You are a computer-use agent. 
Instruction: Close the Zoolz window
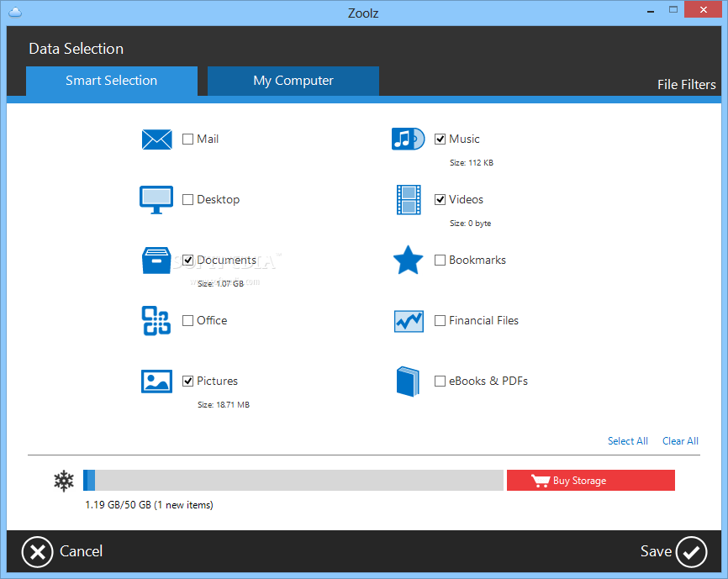pyautogui.click(x=703, y=10)
